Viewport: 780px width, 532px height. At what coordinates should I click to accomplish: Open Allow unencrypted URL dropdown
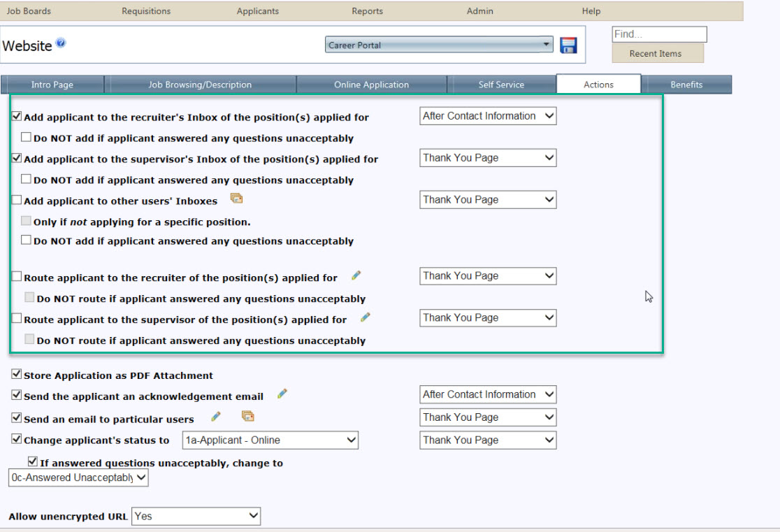pyautogui.click(x=196, y=517)
